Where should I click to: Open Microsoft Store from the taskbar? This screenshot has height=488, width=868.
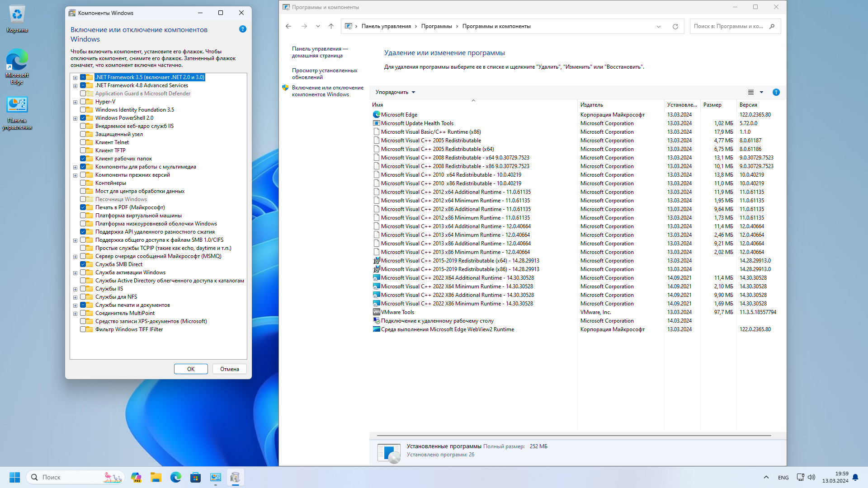(195, 477)
